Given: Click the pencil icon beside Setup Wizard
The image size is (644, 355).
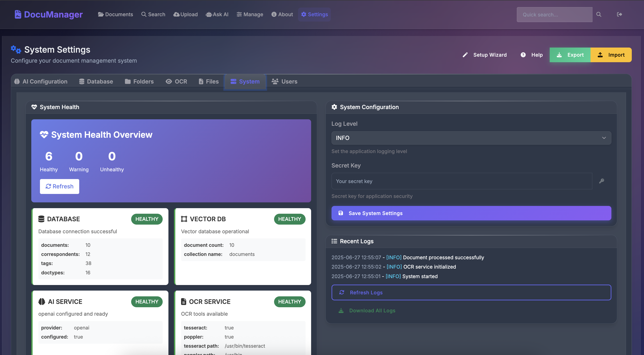Looking at the screenshot, I should click(x=465, y=55).
